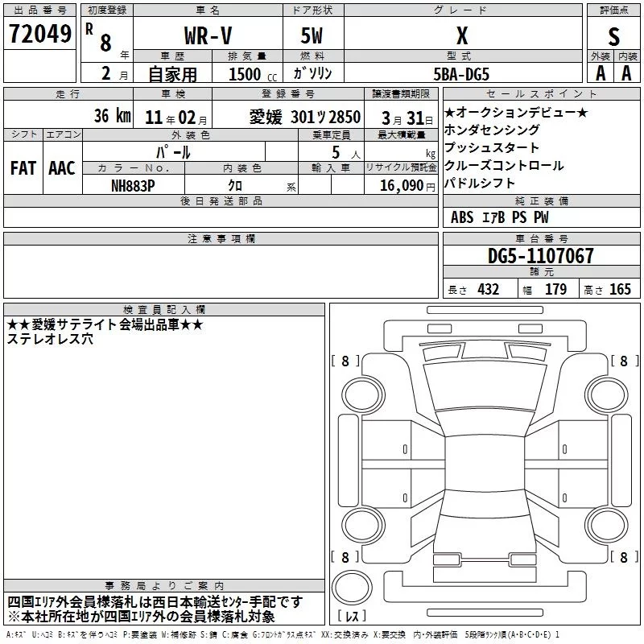Select the height value 165
This screenshot has width=644, height=644.
click(x=620, y=290)
